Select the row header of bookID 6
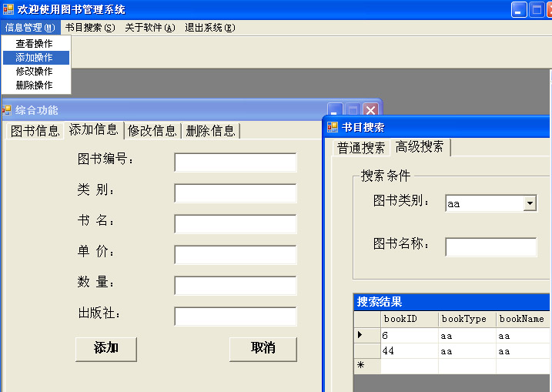Screen dimensions: 552x392 coord(367,335)
